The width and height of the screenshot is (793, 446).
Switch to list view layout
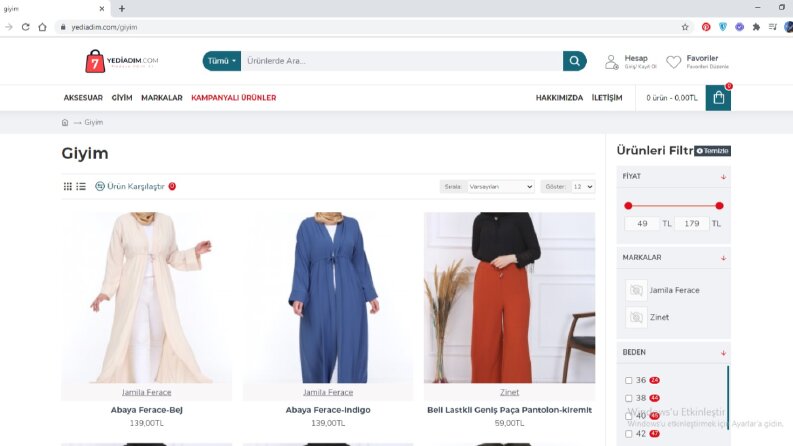(x=81, y=186)
